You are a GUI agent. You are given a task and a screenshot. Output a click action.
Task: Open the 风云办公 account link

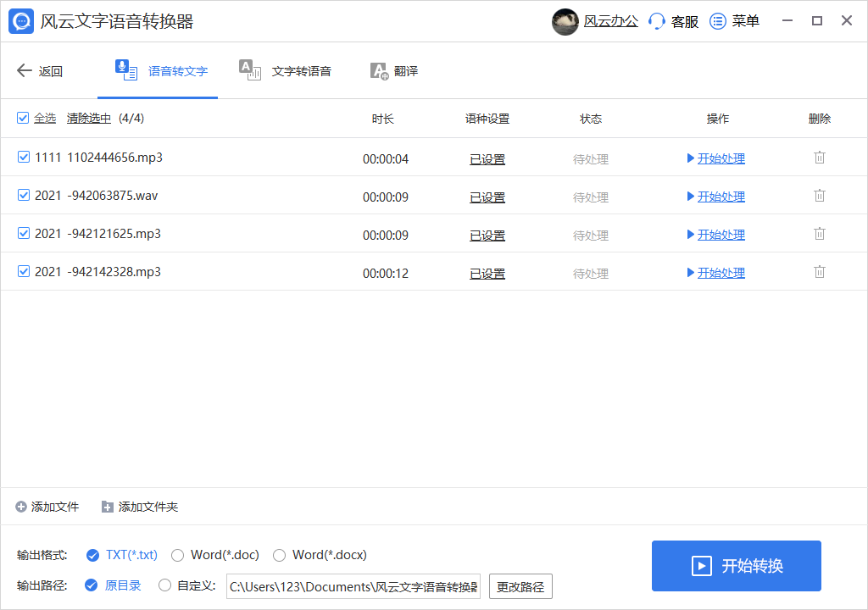coord(611,21)
